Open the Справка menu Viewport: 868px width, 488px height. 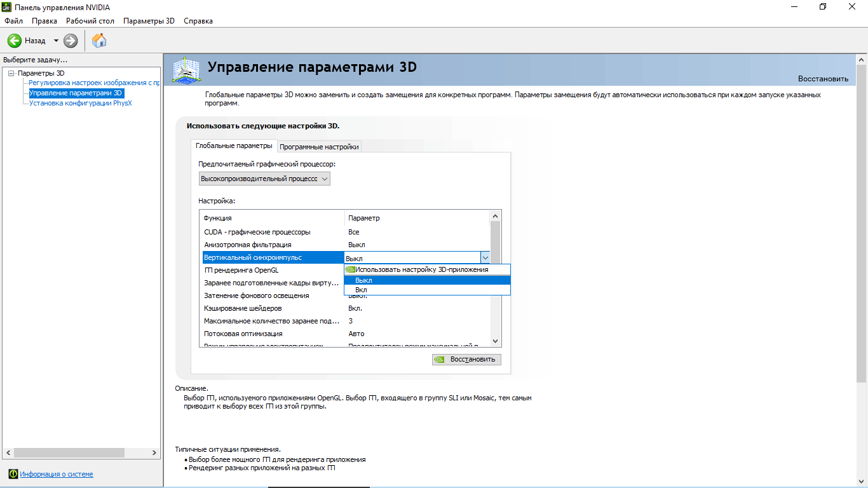click(x=198, y=21)
